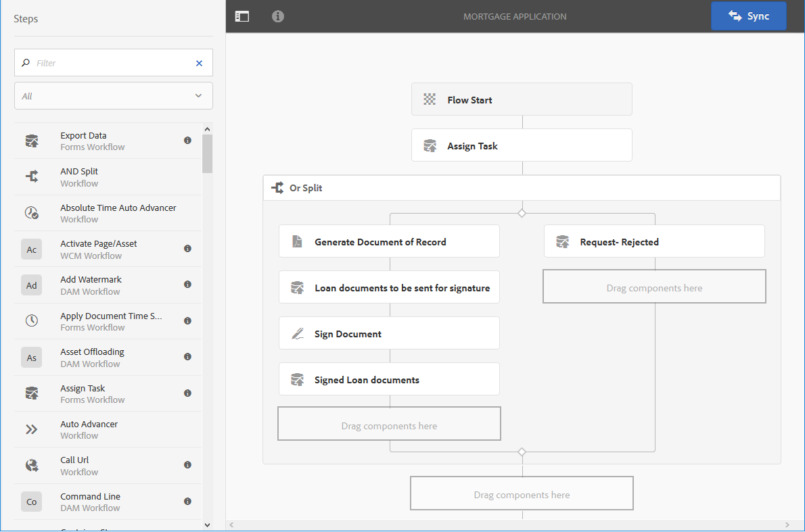The image size is (805, 532).
Task: Click Generate Document of Record icon
Action: [x=297, y=241]
